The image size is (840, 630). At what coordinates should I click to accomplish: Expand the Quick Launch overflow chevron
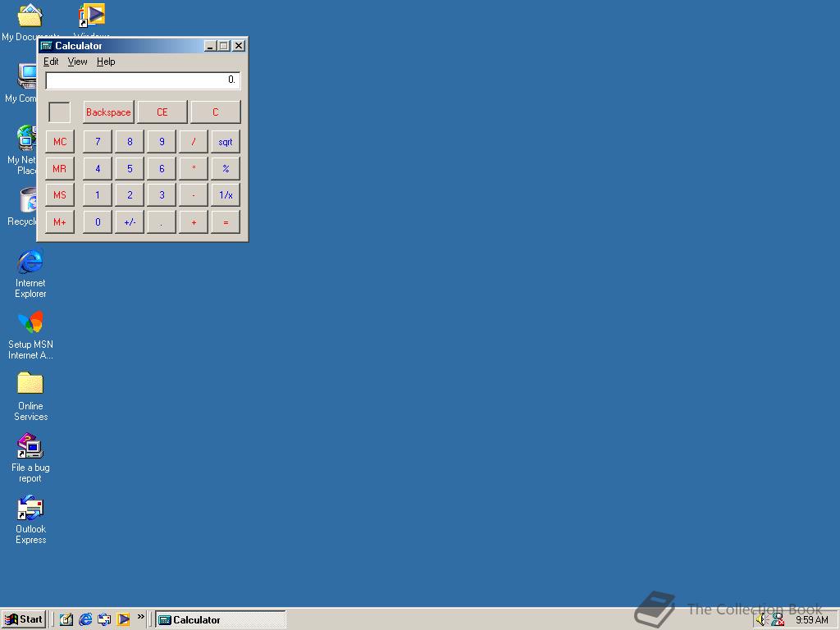tap(141, 617)
